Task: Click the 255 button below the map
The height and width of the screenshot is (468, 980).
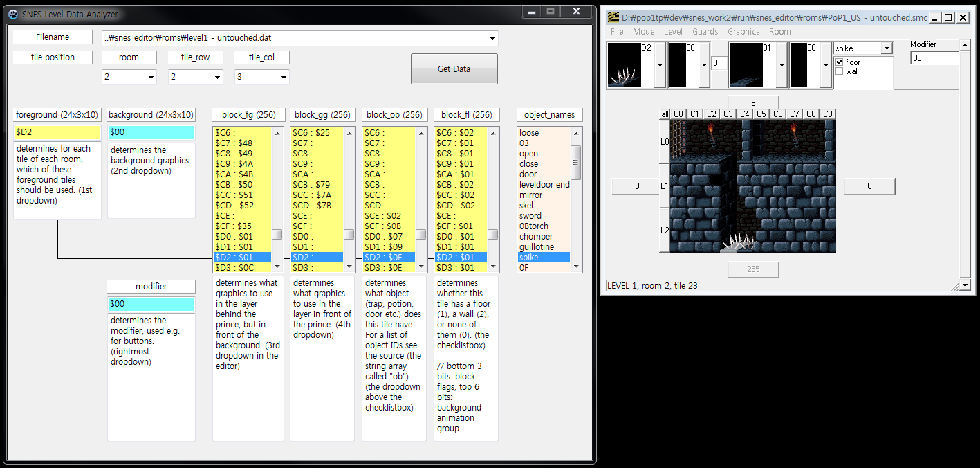Action: (753, 269)
